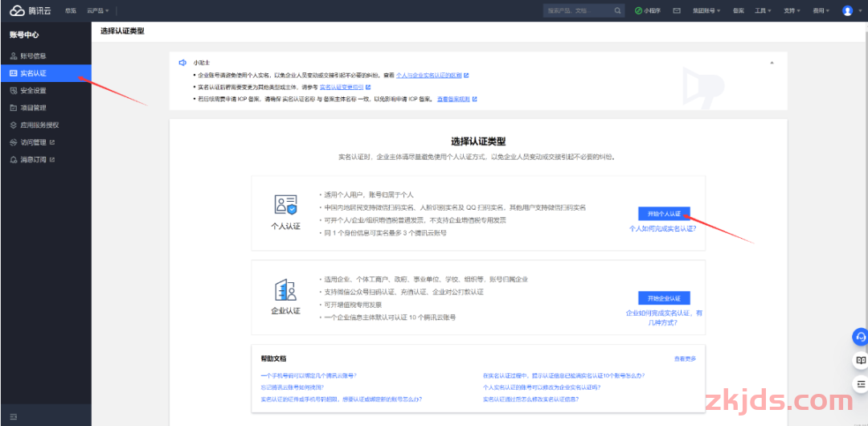Click the external-link icon after 查看备案规则
Screen dimensions: 868x426
[x=474, y=99]
